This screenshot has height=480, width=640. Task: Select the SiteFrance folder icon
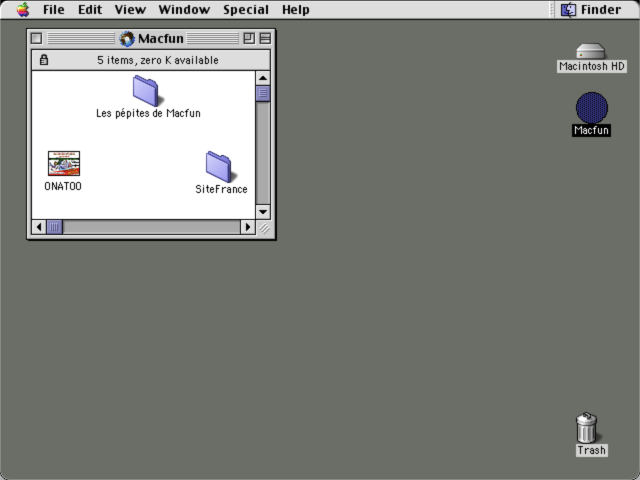[x=220, y=167]
